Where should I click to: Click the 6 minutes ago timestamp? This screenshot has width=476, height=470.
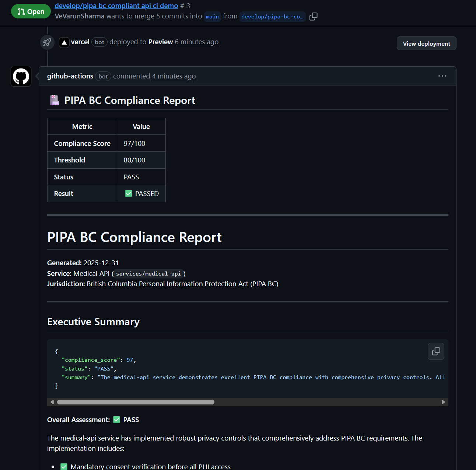coord(197,42)
